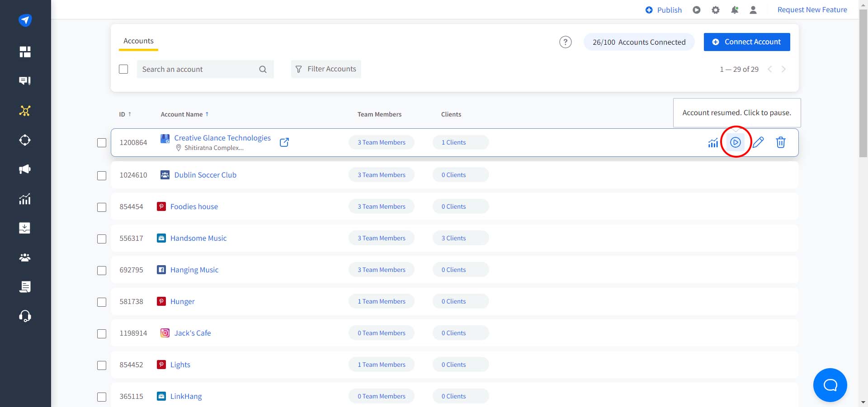This screenshot has height=407, width=868.
Task: Click the pause/resume icon for Creative Glance Technologies
Action: [736, 142]
